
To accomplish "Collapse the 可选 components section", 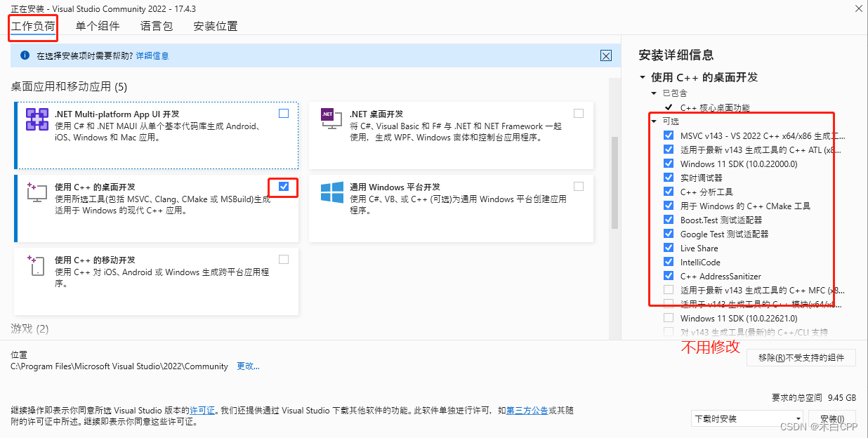I will pos(654,121).
